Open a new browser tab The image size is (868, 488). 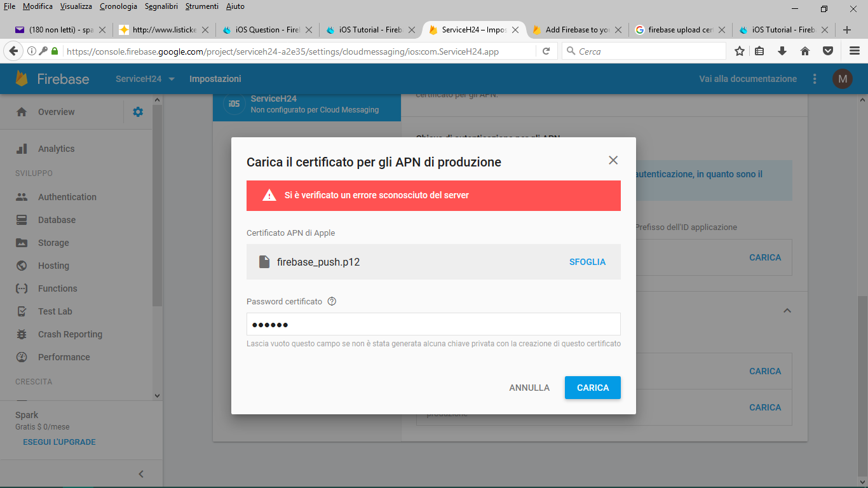pyautogui.click(x=846, y=30)
